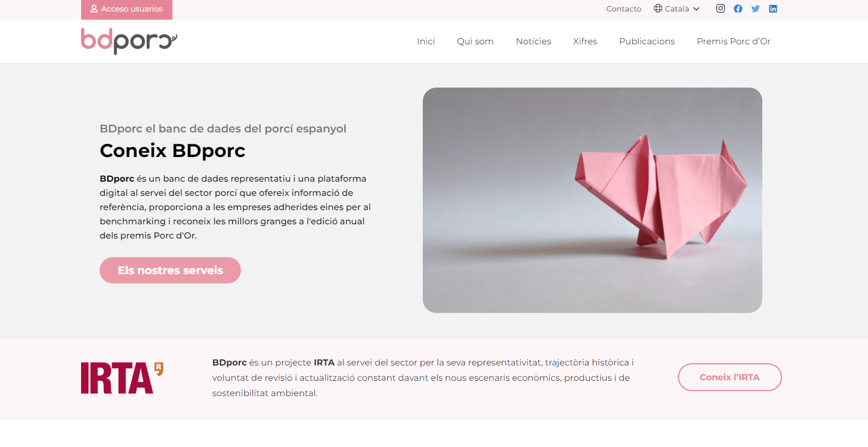Image resolution: width=868 pixels, height=447 pixels.
Task: Click the user icon in Acceso usuarios
Action: (x=94, y=9)
